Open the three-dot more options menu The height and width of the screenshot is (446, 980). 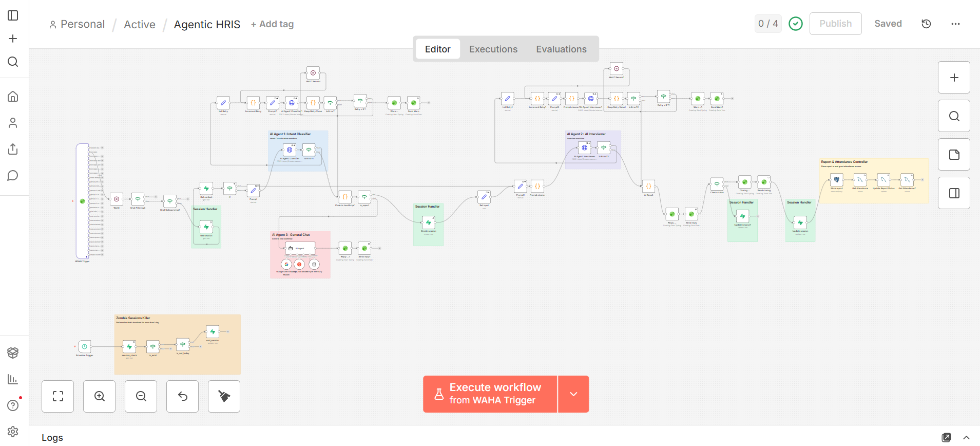(955, 24)
